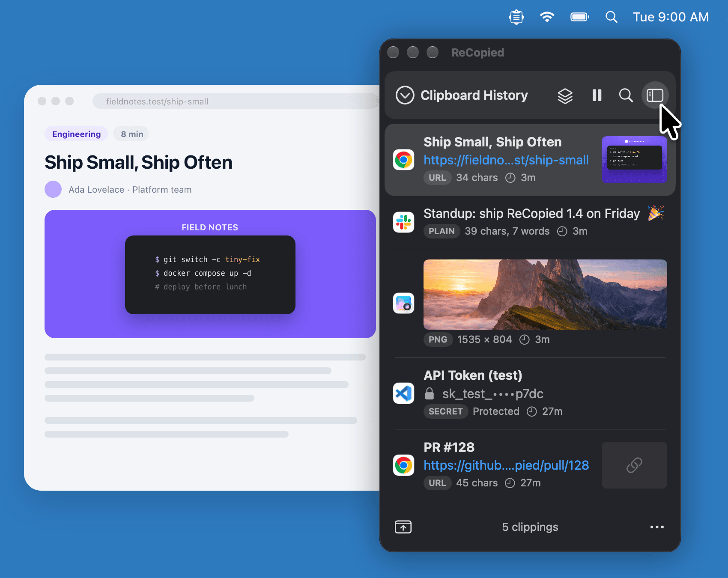Viewport: 728px width, 578px height.
Task: Click the Clipboard History heading text
Action: tap(474, 95)
